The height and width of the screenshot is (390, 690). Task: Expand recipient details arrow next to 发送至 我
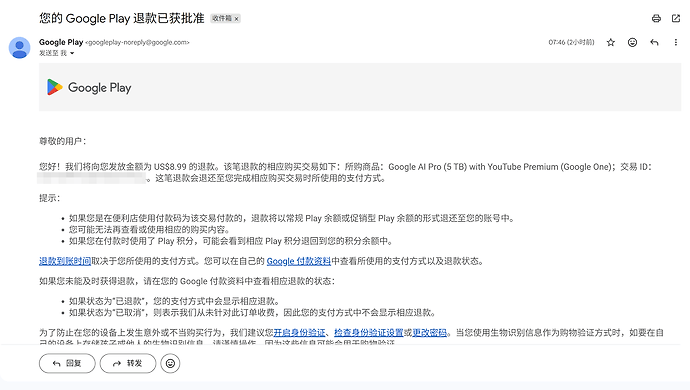(x=72, y=53)
